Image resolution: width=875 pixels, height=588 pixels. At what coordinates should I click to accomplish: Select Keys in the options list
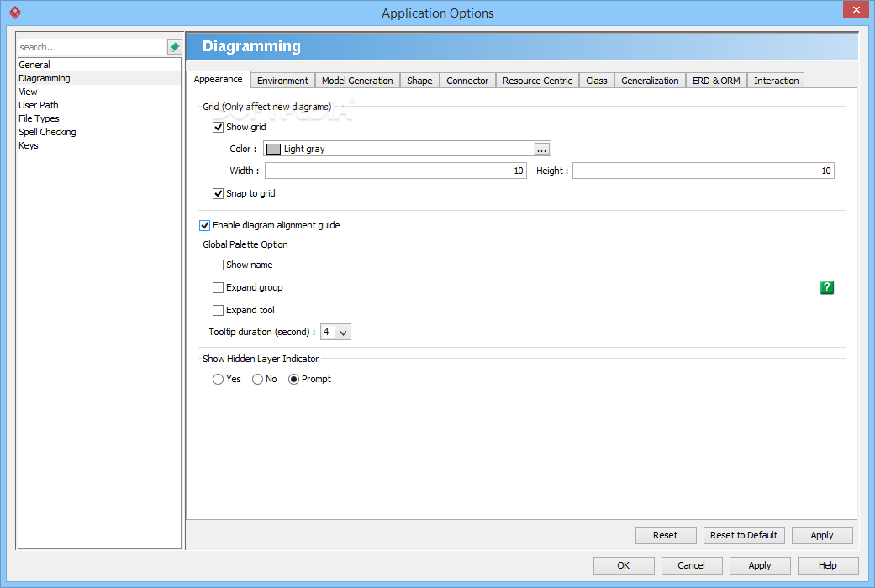click(x=99, y=145)
